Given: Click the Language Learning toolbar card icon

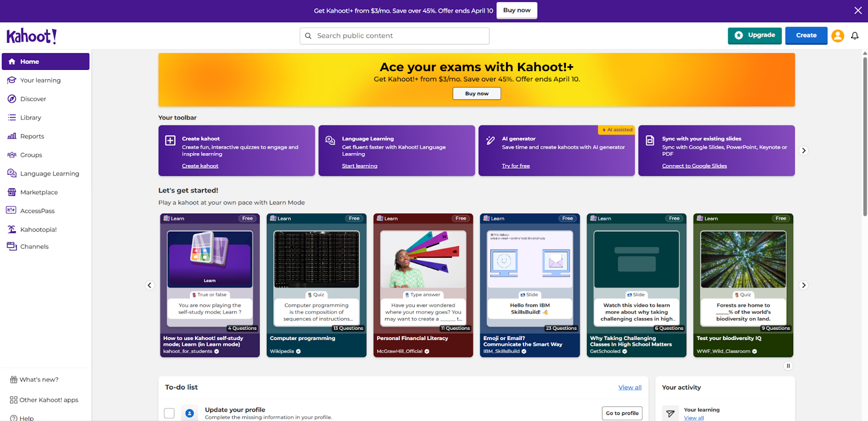Looking at the screenshot, I should pos(330,141).
